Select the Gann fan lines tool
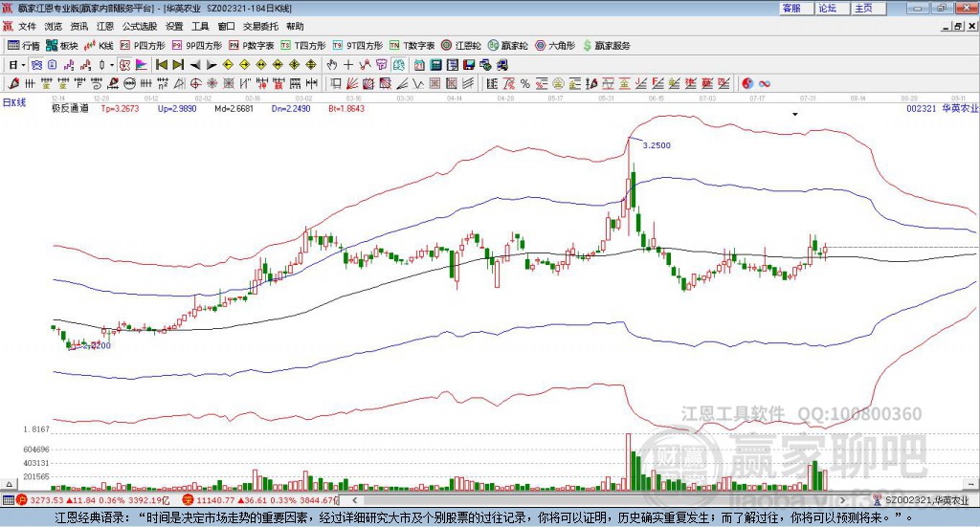This screenshot has height=527, width=980. pos(353,83)
